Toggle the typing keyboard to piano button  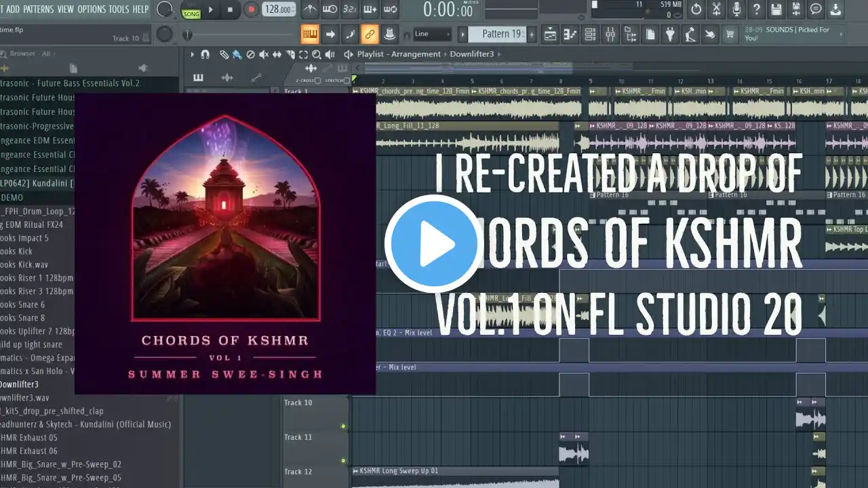(310, 35)
